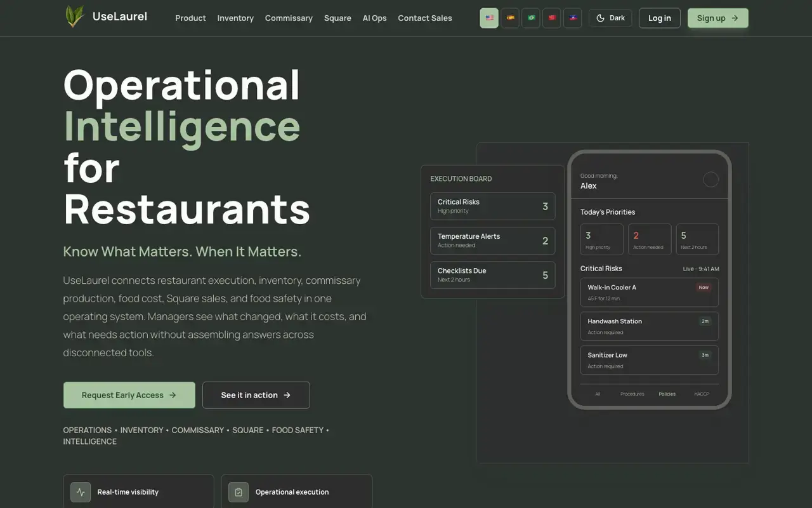Open the Checklists Due board card
The height and width of the screenshot is (508, 812).
[x=493, y=275]
